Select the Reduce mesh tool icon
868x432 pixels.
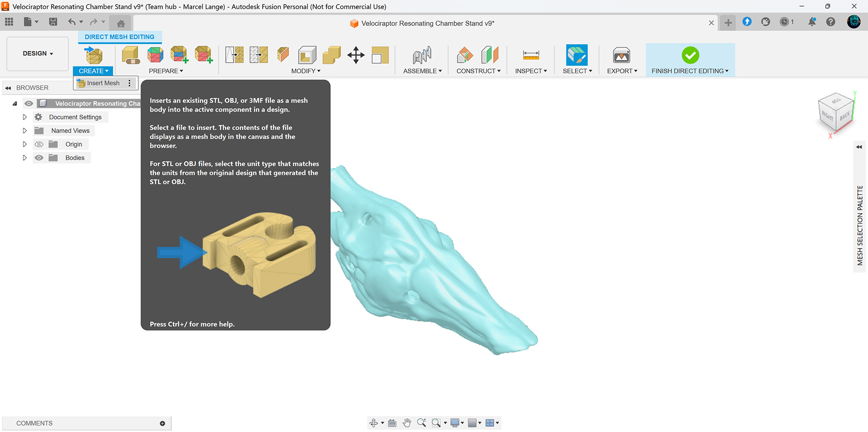tap(259, 55)
